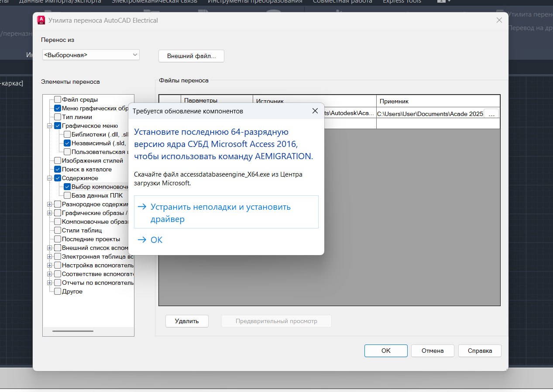Enable the 'Файл среды' checkbox
553x392 pixels.
point(58,99)
